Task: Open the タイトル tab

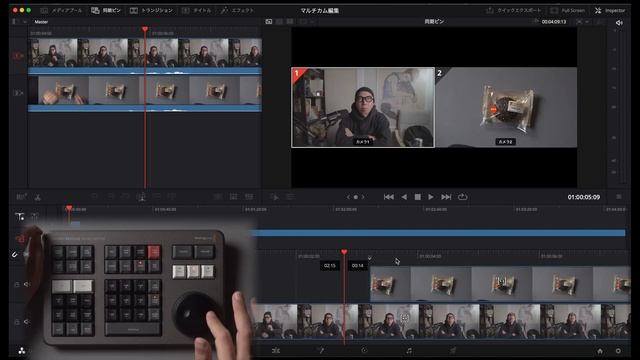Action: pyautogui.click(x=197, y=10)
